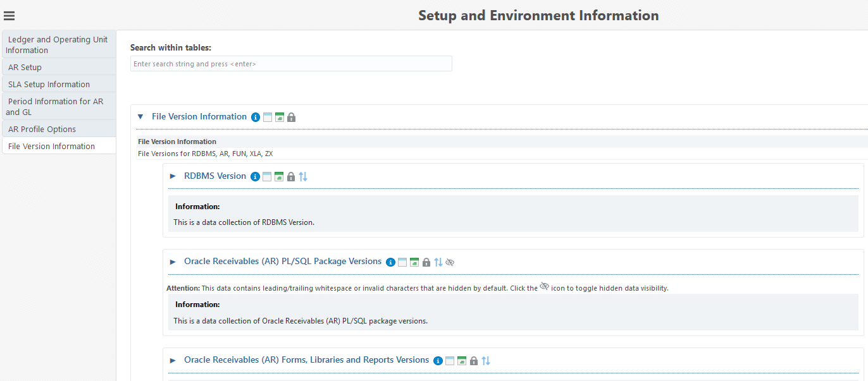This screenshot has width=868, height=381.
Task: Click green export icon for PL/SQL Package Versions
Action: click(414, 262)
